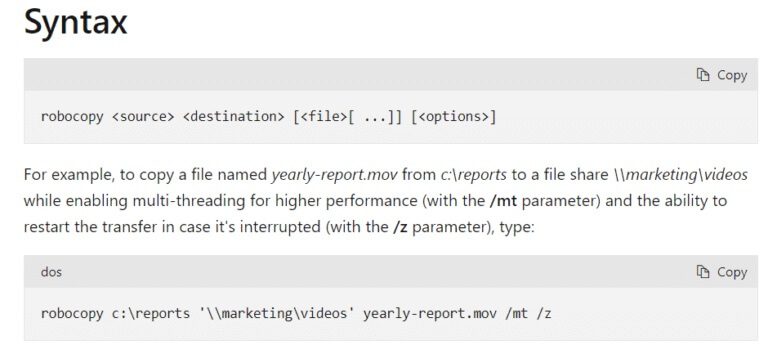Click the Copy label above the syntax code
The height and width of the screenshot is (363, 768).
732,75
